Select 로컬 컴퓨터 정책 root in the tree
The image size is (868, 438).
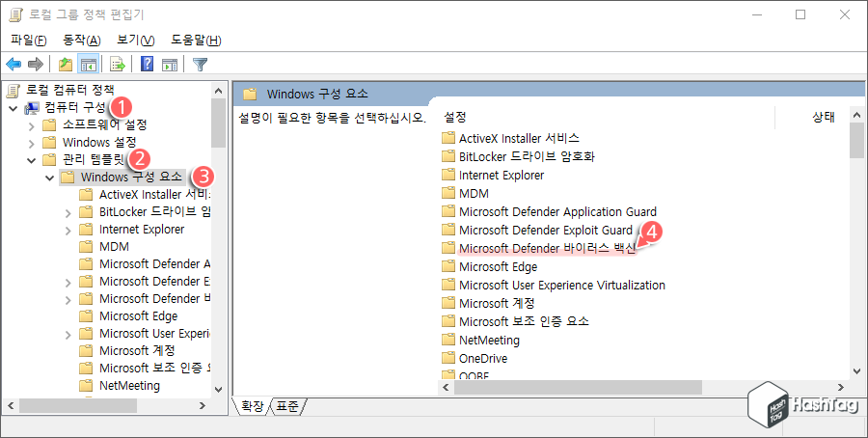click(x=69, y=90)
